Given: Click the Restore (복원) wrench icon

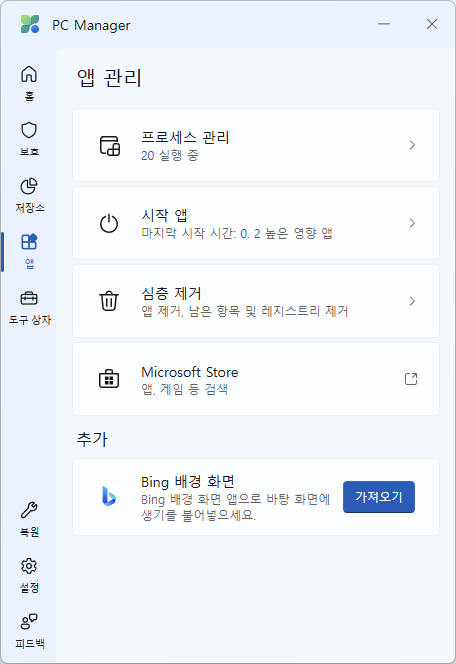Looking at the screenshot, I should [29, 510].
